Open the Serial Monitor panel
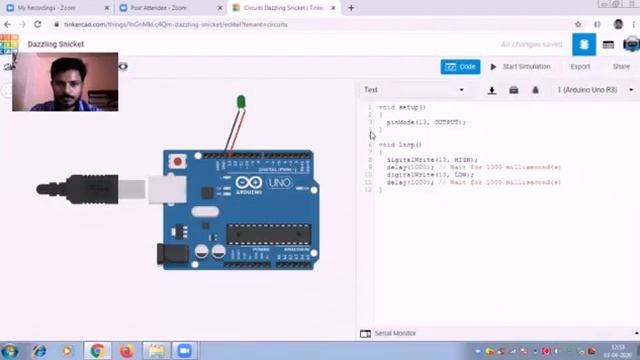The height and width of the screenshot is (360, 640). click(x=395, y=333)
